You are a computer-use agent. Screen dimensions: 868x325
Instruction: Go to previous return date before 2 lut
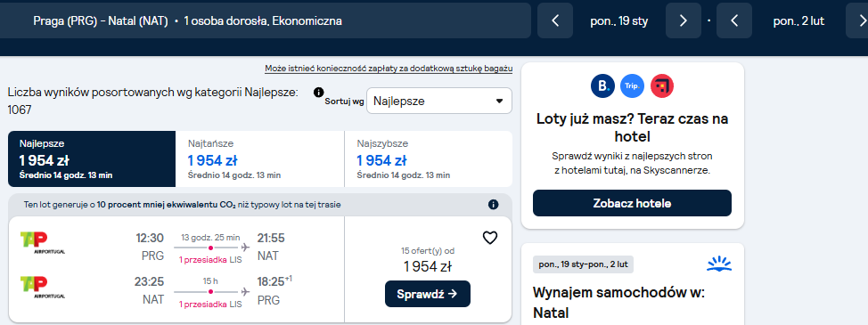734,21
